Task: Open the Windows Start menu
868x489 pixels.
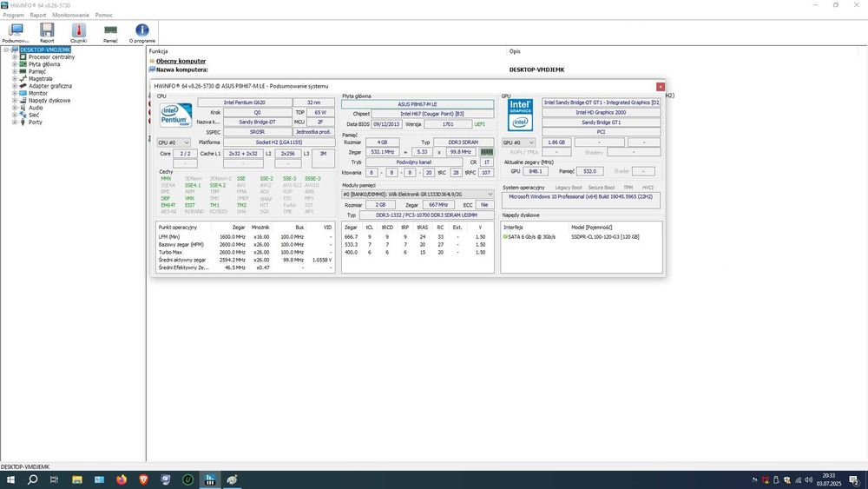Action: tap(10, 479)
